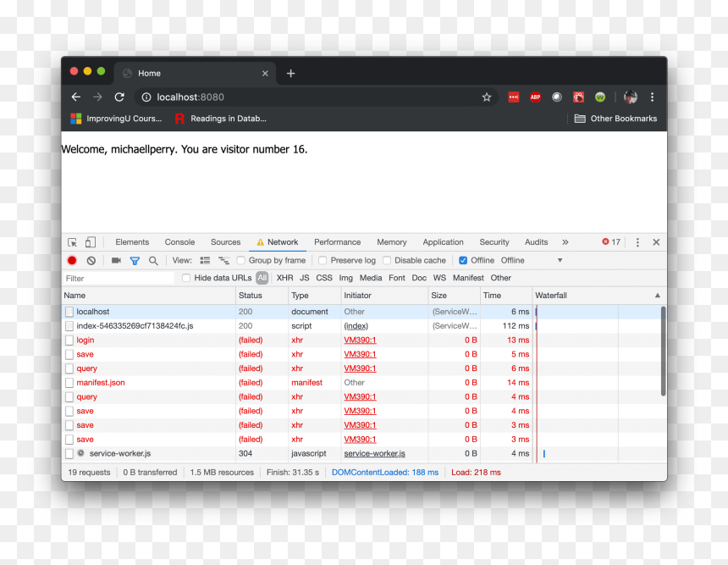This screenshot has width=728, height=565.
Task: Tick the Hide data URLs checkbox
Action: pyautogui.click(x=186, y=278)
